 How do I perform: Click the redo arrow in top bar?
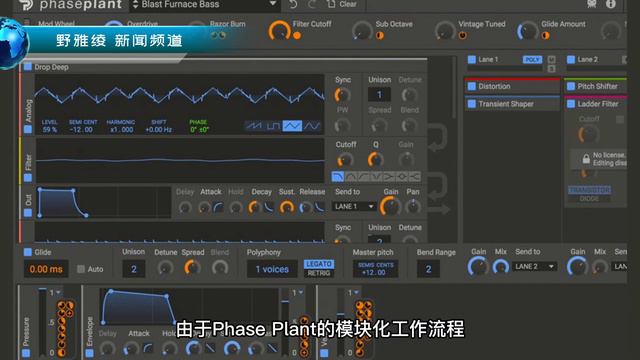pos(312,4)
